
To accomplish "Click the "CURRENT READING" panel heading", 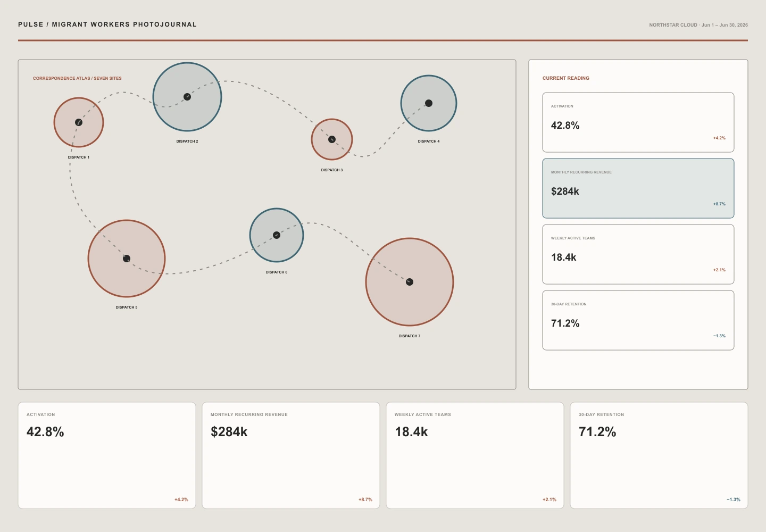I will pyautogui.click(x=566, y=78).
